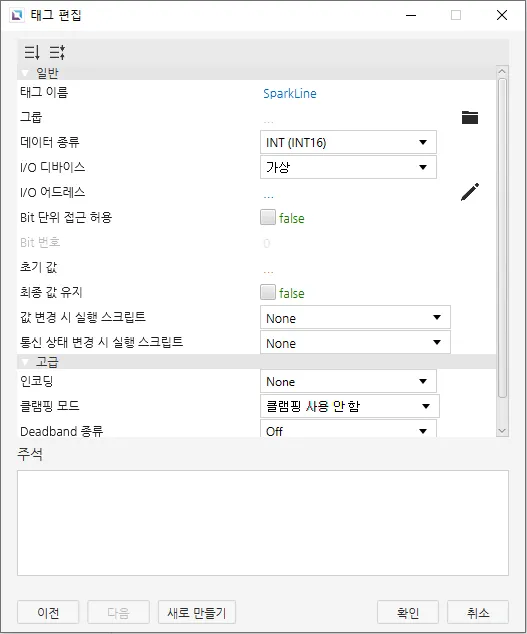Collapse the 일반 section
Viewport: 527px width, 634px height.
25,73
